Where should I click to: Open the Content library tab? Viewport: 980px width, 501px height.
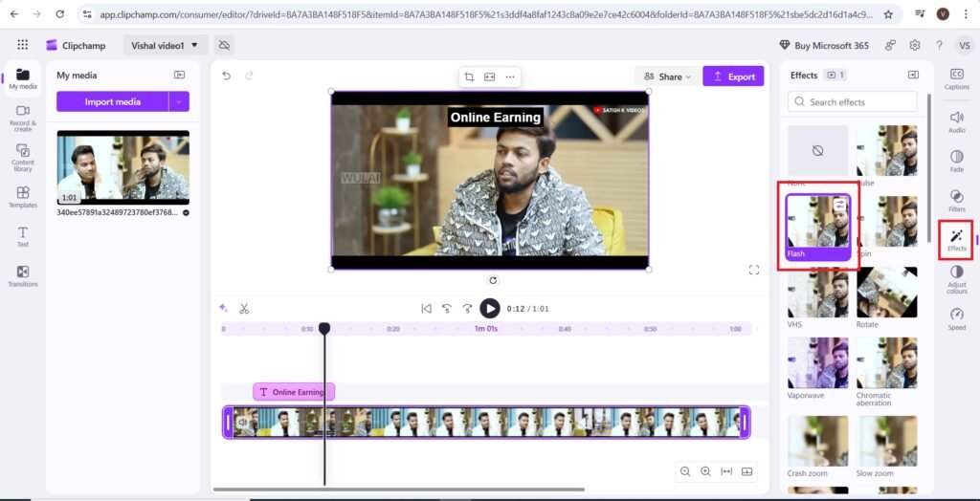point(23,158)
